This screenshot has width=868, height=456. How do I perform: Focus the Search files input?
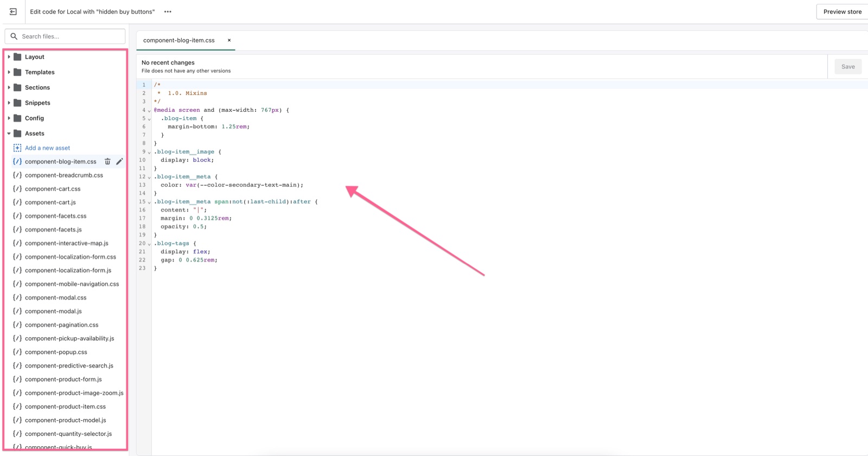[x=65, y=36]
